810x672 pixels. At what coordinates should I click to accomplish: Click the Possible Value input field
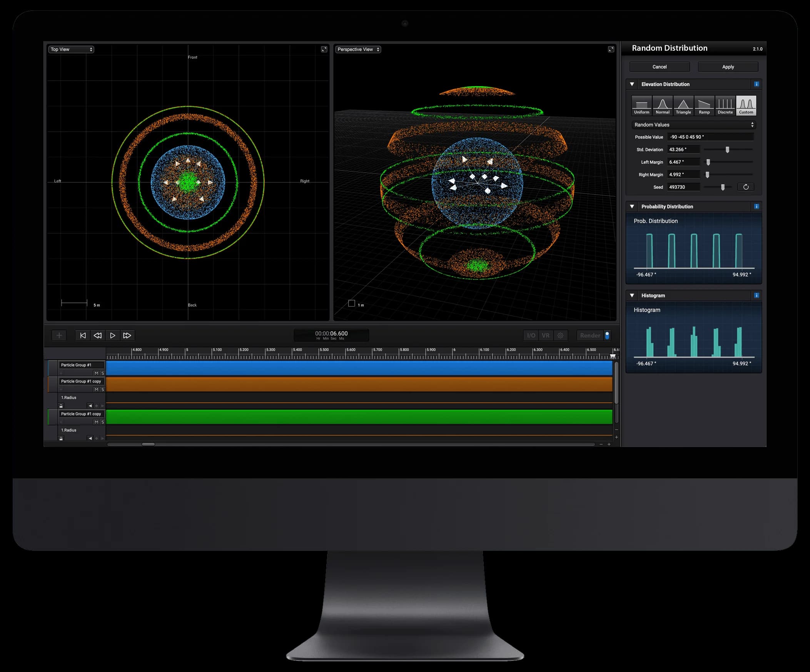[x=711, y=137]
